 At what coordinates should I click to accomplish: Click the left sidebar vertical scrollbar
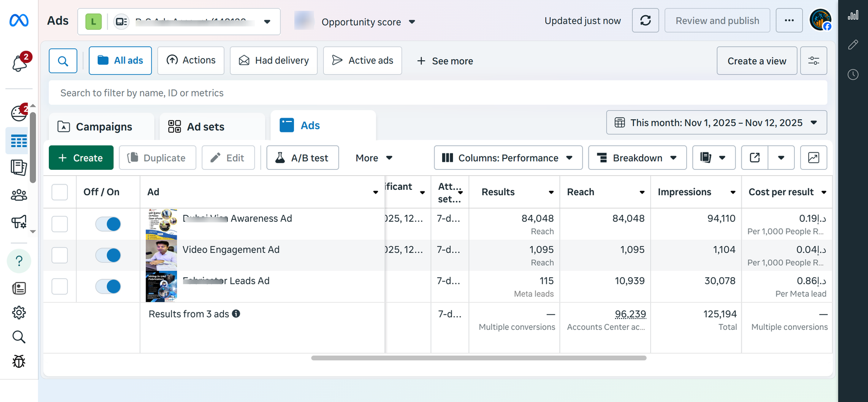[33, 148]
